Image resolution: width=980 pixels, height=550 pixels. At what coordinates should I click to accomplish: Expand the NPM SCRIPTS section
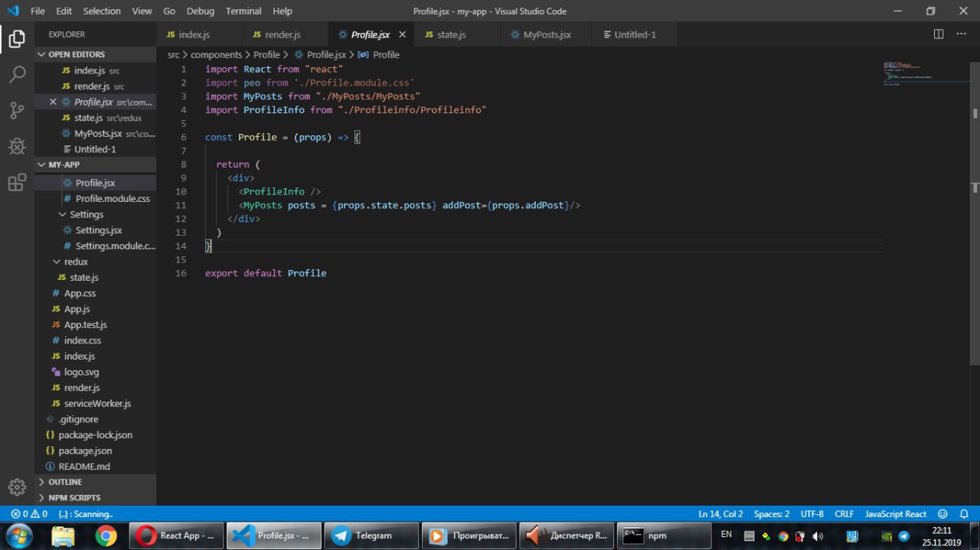(74, 498)
